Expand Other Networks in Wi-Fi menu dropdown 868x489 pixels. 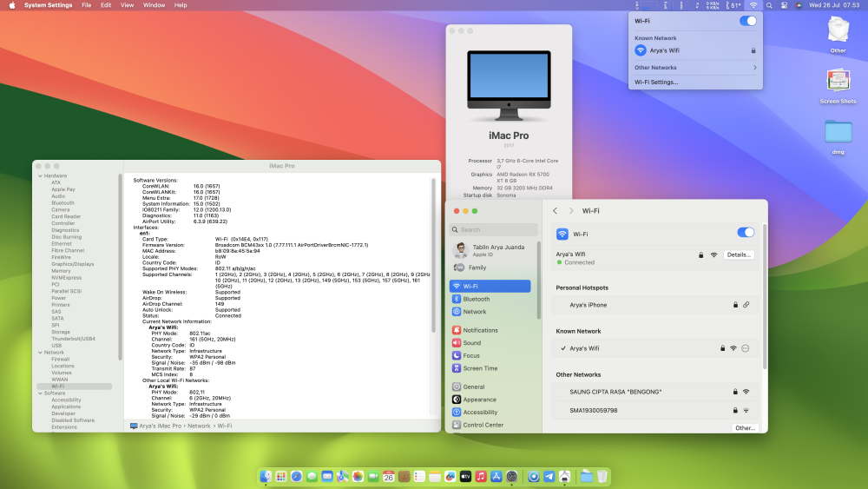[x=695, y=68]
